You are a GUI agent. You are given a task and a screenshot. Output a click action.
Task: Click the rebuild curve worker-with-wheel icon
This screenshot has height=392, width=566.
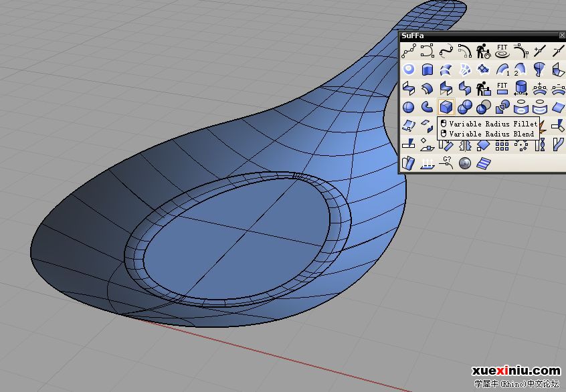pyautogui.click(x=484, y=52)
